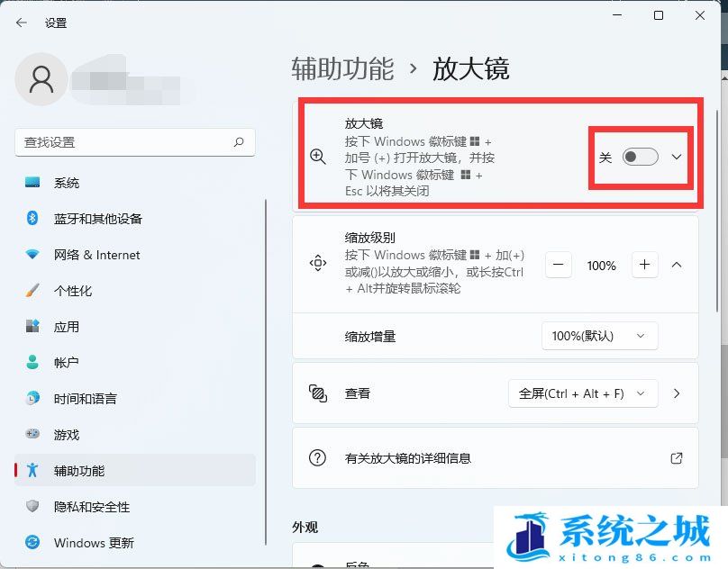Screen dimensions: 728x569
Task: Open 帐户 via the person icon
Action: pos(32,363)
